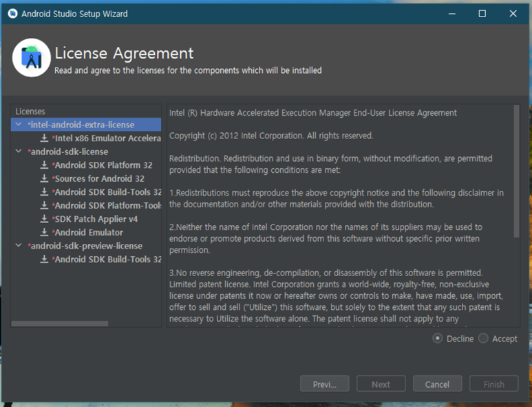Select the Intel x86 Emulator Accelerator row
The height and width of the screenshot is (407, 532).
(86, 138)
